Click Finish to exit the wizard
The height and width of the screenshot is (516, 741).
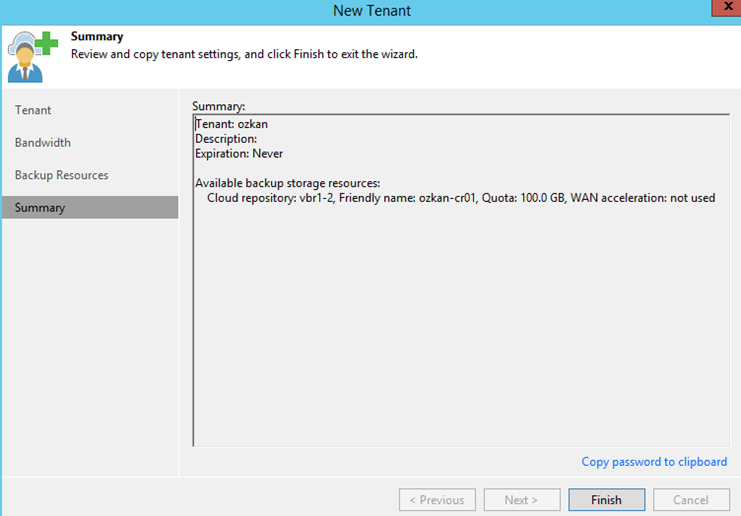coord(606,499)
